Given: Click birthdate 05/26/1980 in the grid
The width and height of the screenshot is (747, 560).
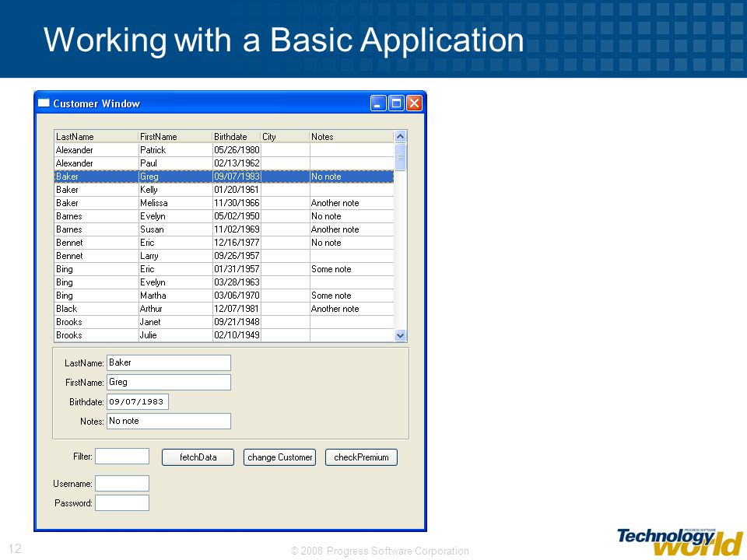Looking at the screenshot, I should pyautogui.click(x=237, y=150).
